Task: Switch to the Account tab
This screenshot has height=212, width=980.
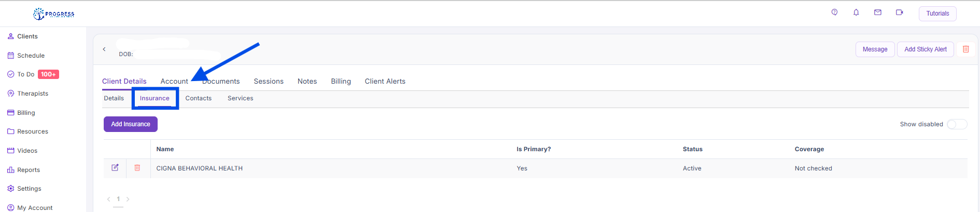Action: coord(174,82)
